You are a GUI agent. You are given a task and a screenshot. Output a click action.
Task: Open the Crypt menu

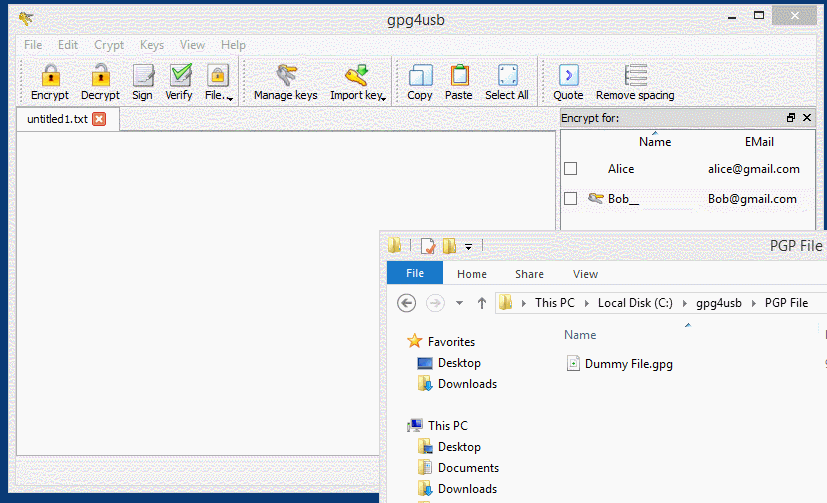(109, 45)
